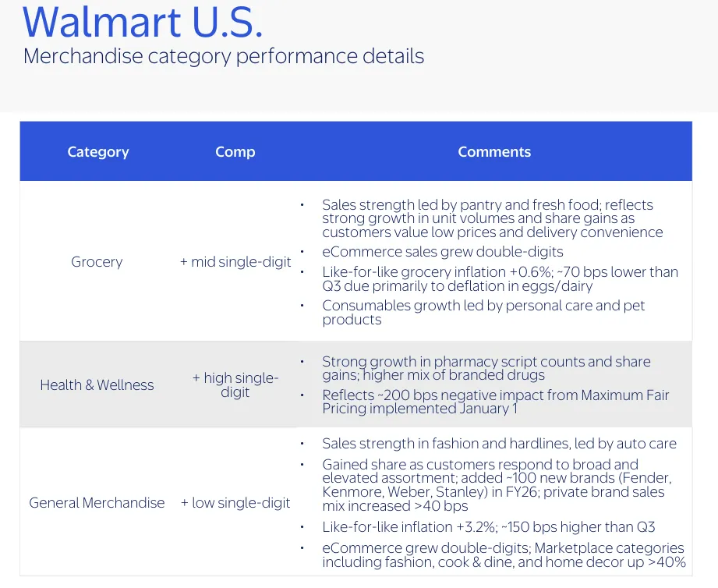Image resolution: width=718 pixels, height=588 pixels.
Task: Click the Merchandise category performance details subtitle
Action: (224, 57)
